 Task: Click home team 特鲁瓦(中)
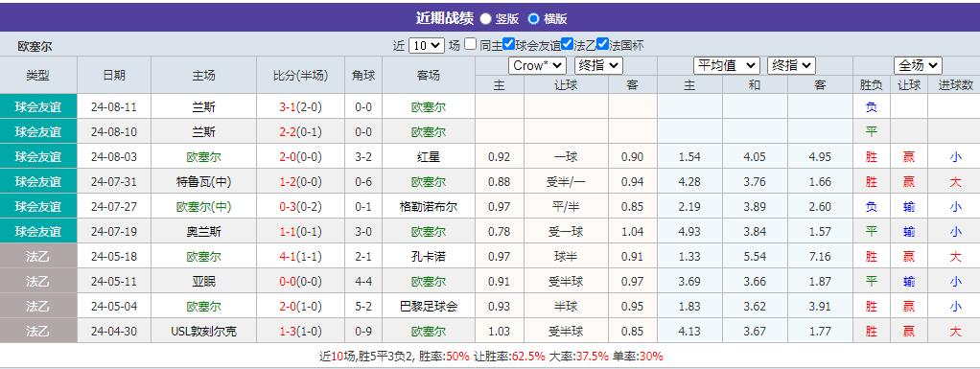(x=203, y=182)
